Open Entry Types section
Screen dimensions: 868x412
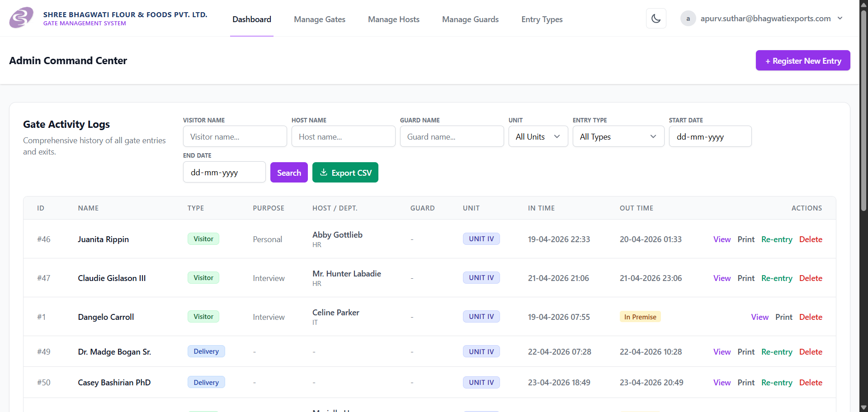pos(542,19)
